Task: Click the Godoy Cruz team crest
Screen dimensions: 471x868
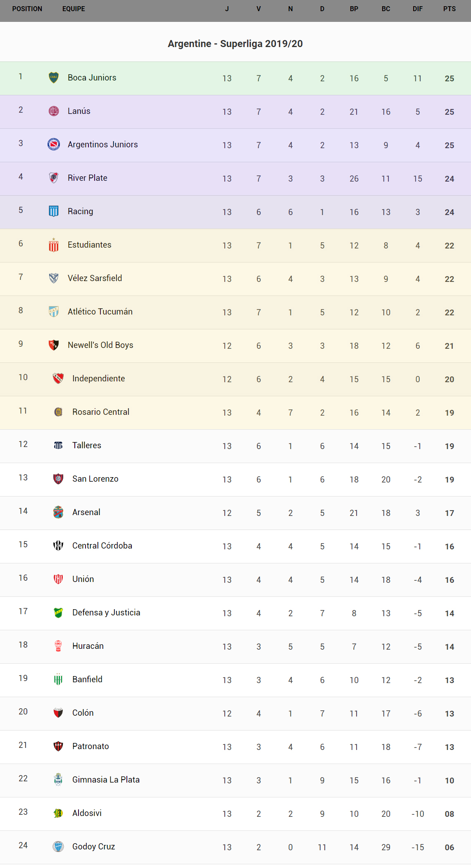Action: tap(58, 847)
